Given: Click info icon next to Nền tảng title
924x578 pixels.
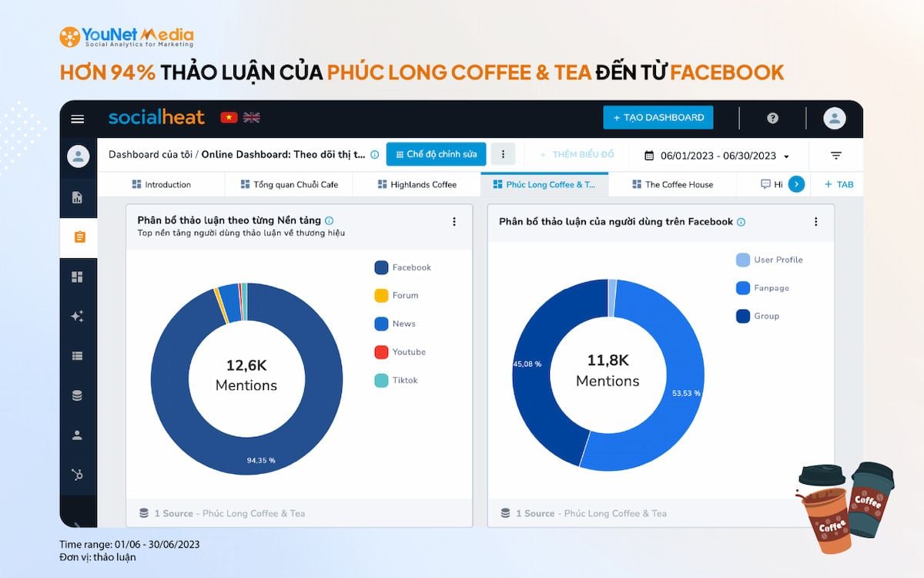Looking at the screenshot, I should (x=330, y=221).
